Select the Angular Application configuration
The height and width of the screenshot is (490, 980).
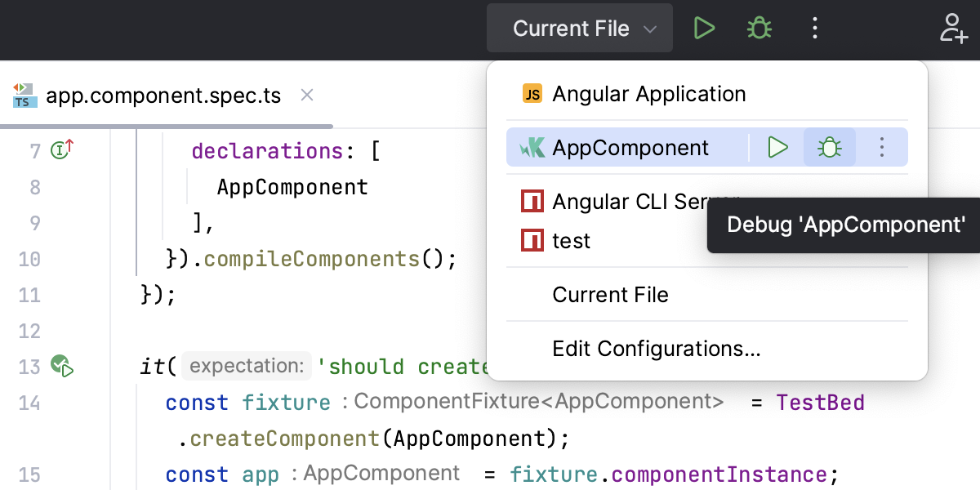(649, 93)
